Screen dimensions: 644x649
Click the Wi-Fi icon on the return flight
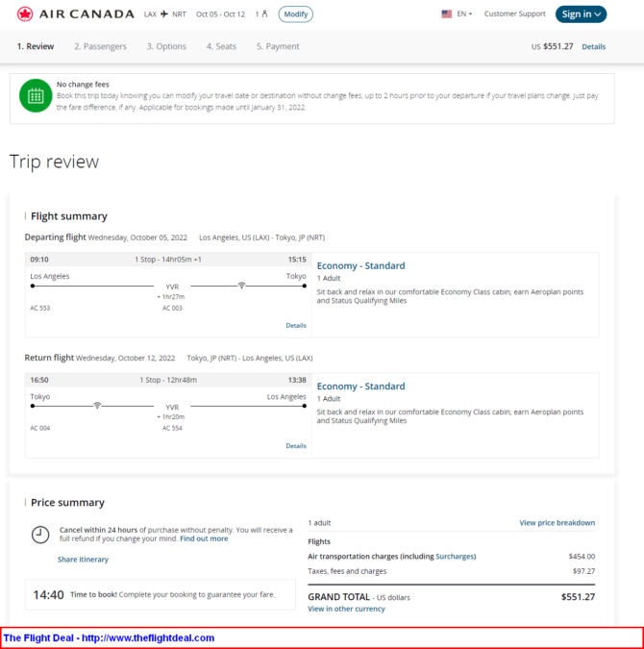point(97,405)
